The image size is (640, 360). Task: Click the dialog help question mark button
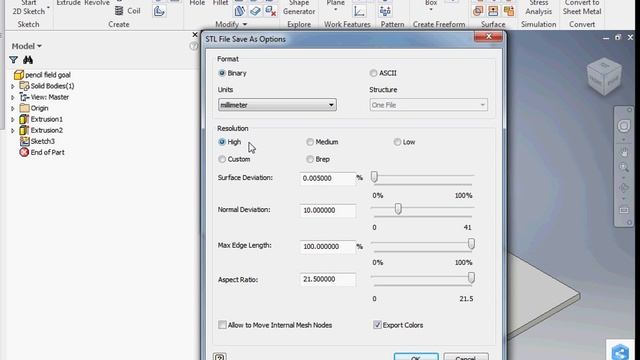pos(220,357)
